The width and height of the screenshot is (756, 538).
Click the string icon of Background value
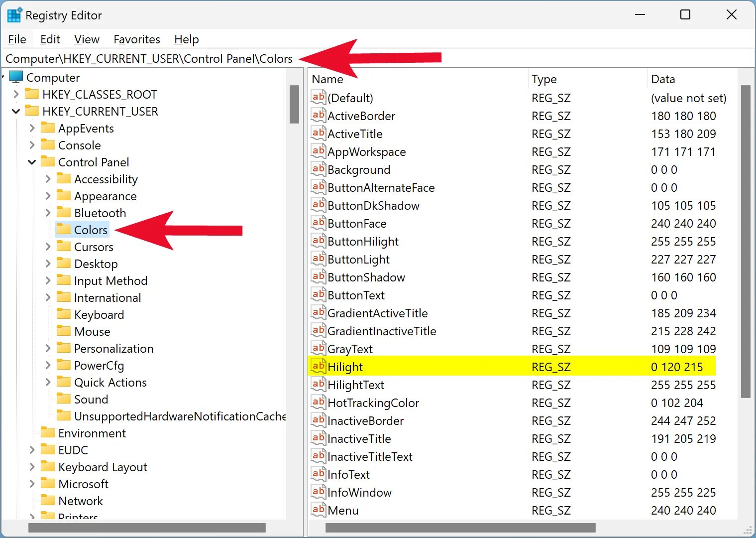(x=319, y=169)
